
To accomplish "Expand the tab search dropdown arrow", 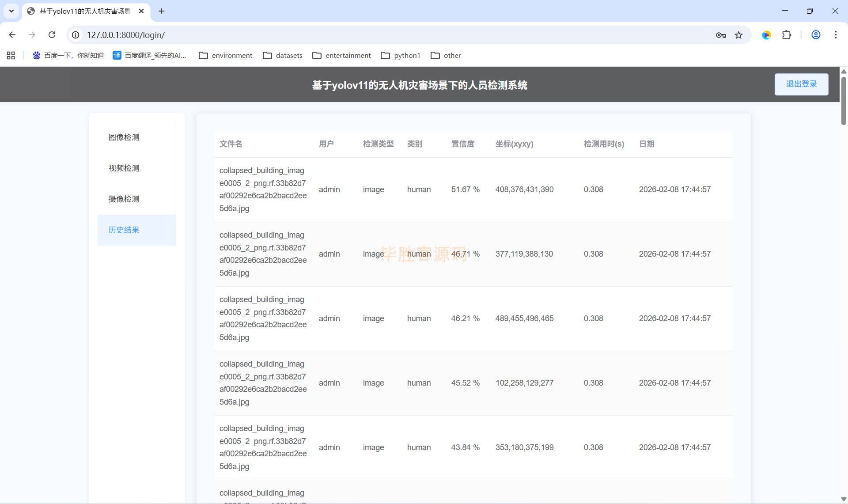I will 11,11.
